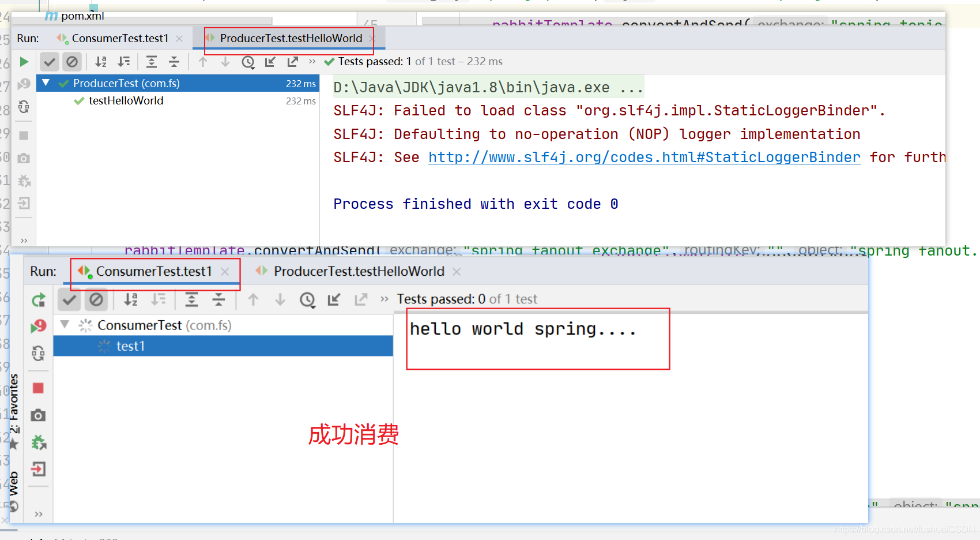Click the Rerun icon in the running ConsumerTest panel
The height and width of the screenshot is (540, 980).
coord(39,300)
